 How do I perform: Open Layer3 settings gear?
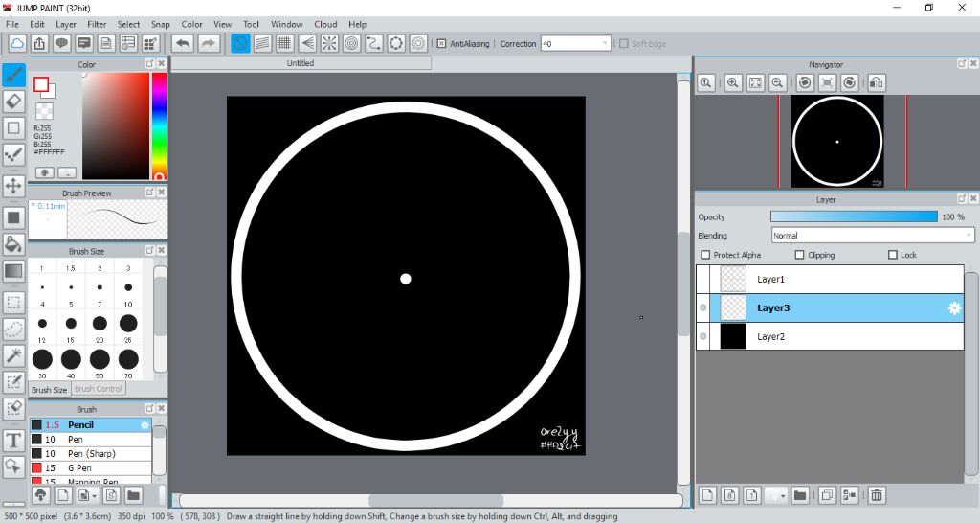(954, 307)
